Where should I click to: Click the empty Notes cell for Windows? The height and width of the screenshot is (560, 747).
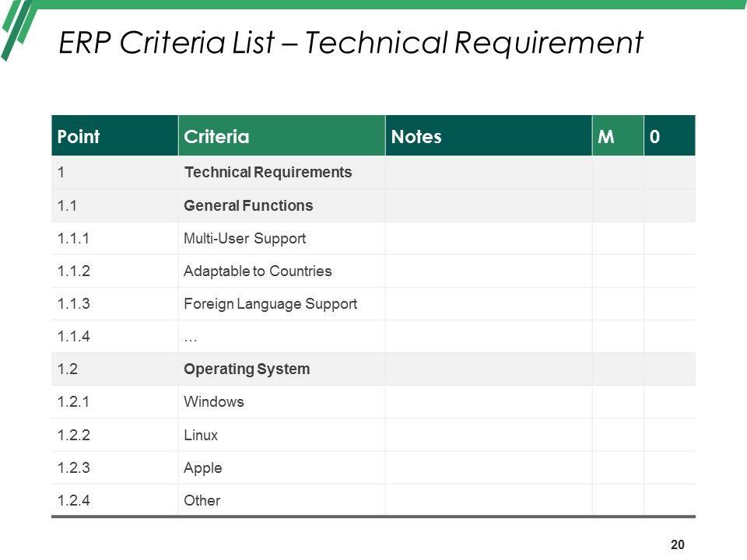[x=489, y=402]
